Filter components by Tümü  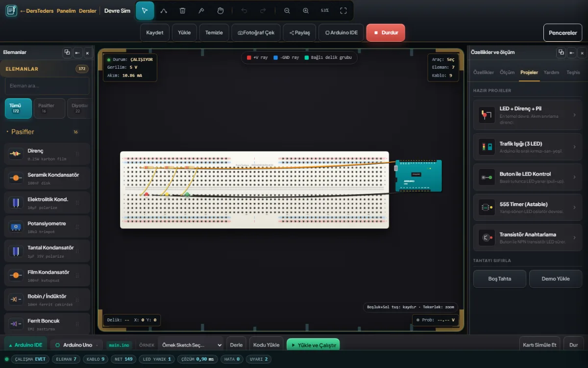18,108
